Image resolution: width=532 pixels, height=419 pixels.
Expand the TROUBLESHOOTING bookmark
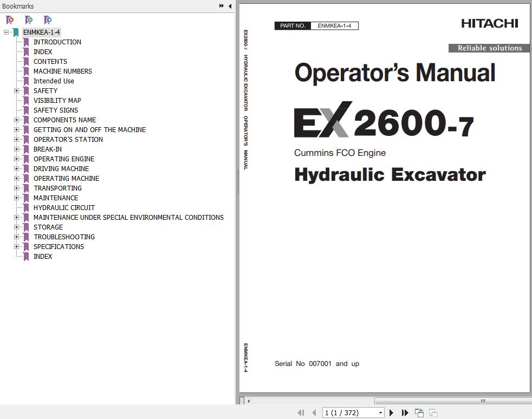point(16,237)
